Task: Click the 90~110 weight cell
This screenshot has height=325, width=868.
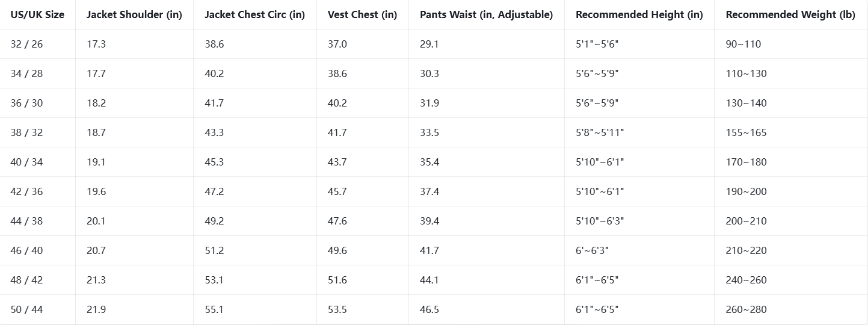Action: (x=743, y=44)
